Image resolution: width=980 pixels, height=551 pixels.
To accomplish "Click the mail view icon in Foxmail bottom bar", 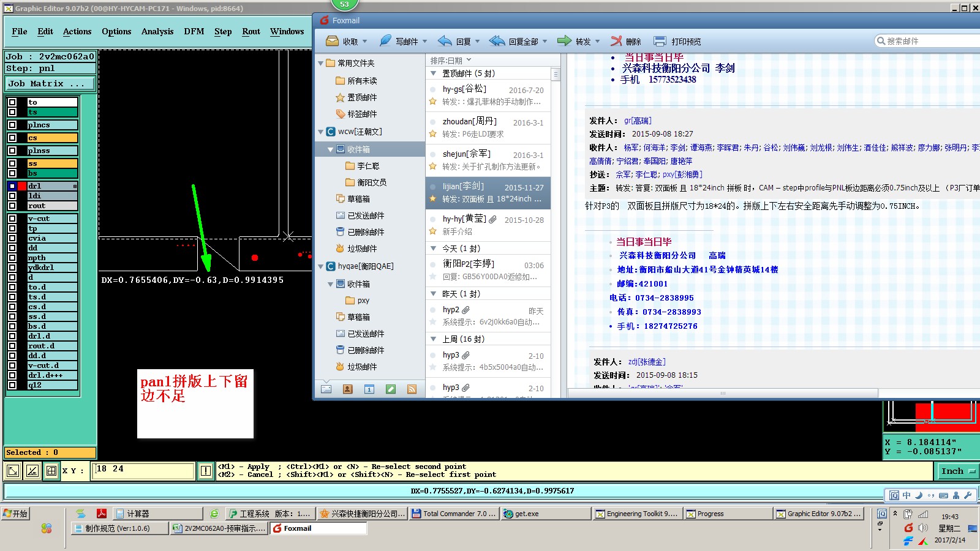I will tap(326, 389).
